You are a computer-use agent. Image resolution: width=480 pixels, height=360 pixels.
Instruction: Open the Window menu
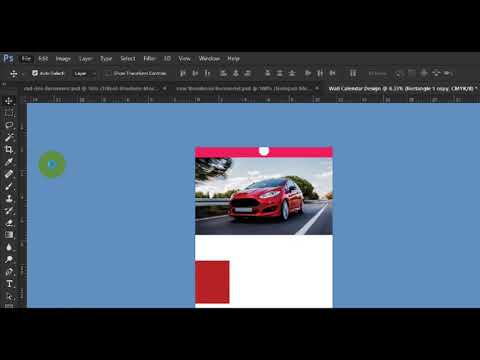coord(209,59)
